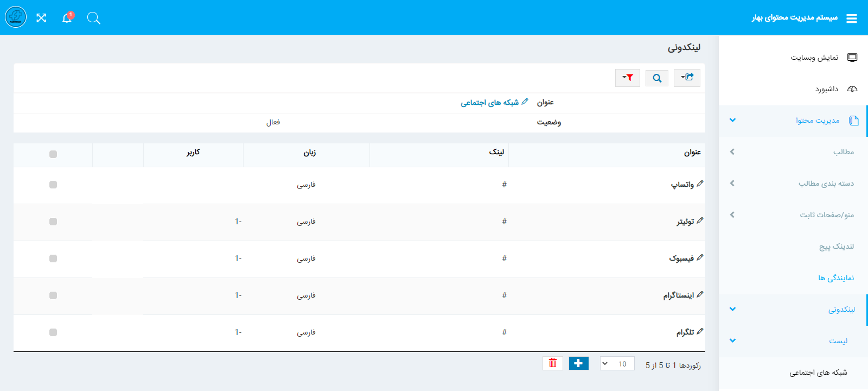
Task: Open the نمایندگی ها sidebar link
Action: click(x=836, y=278)
